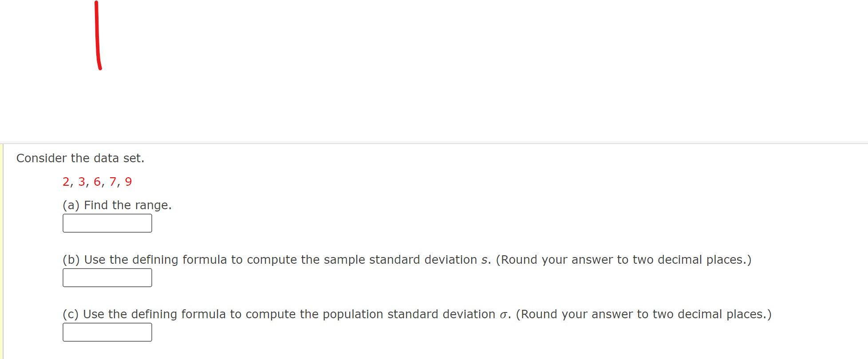Click the red pen stroke annotation
868x359 pixels.
(x=98, y=35)
